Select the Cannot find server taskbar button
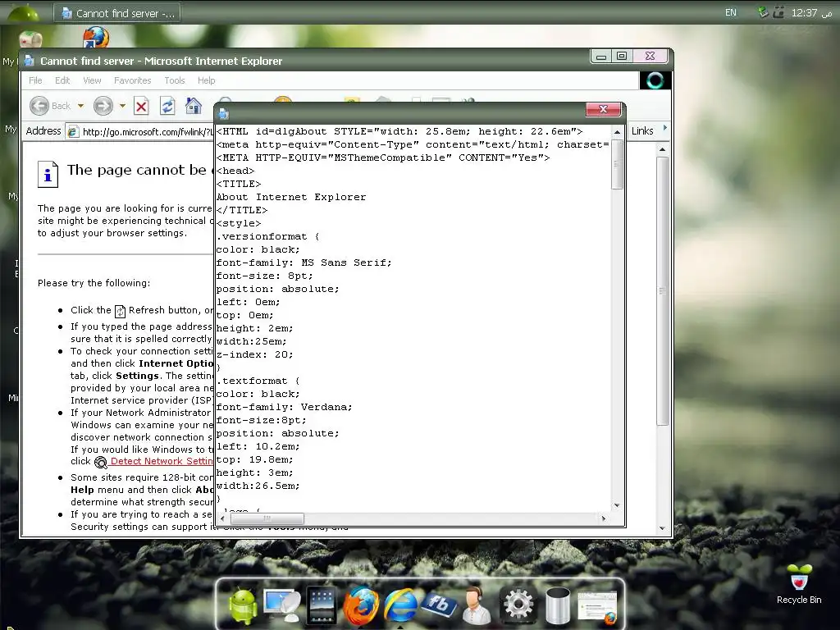The image size is (840, 630). click(116, 13)
